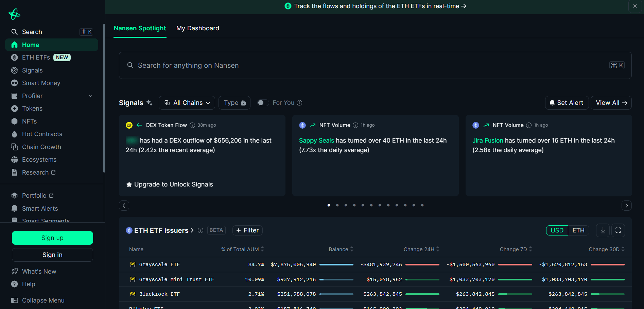Click the Signals sparkle icon
The height and width of the screenshot is (309, 644).
tap(149, 102)
